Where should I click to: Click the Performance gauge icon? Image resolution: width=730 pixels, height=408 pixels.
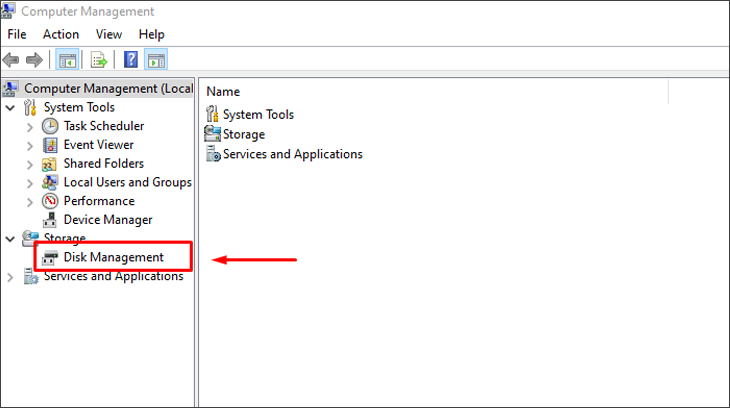click(50, 201)
